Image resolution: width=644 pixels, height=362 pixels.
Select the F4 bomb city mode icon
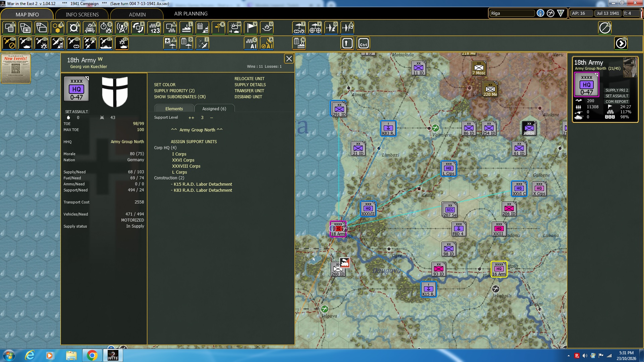pos(57,43)
